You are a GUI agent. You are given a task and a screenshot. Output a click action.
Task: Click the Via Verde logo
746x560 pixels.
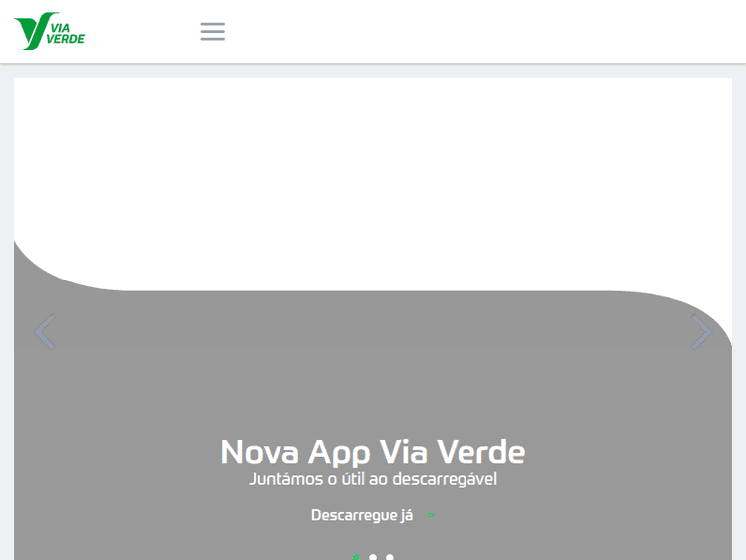coord(49,31)
